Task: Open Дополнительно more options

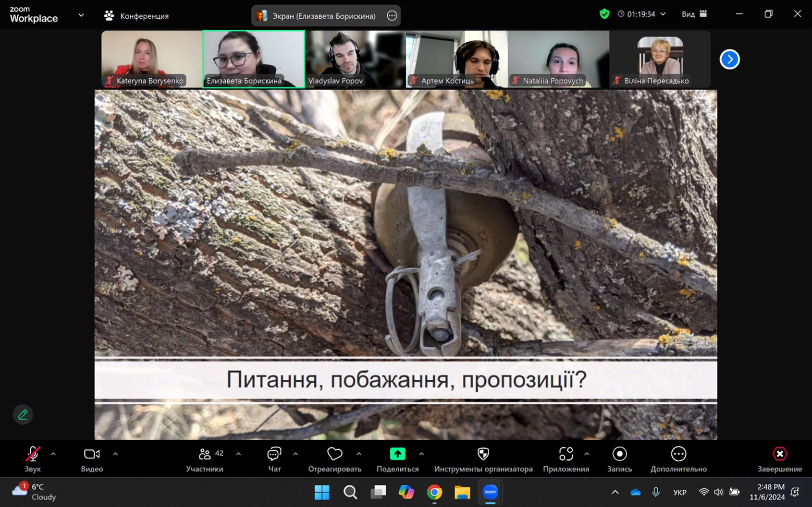Action: point(678,454)
